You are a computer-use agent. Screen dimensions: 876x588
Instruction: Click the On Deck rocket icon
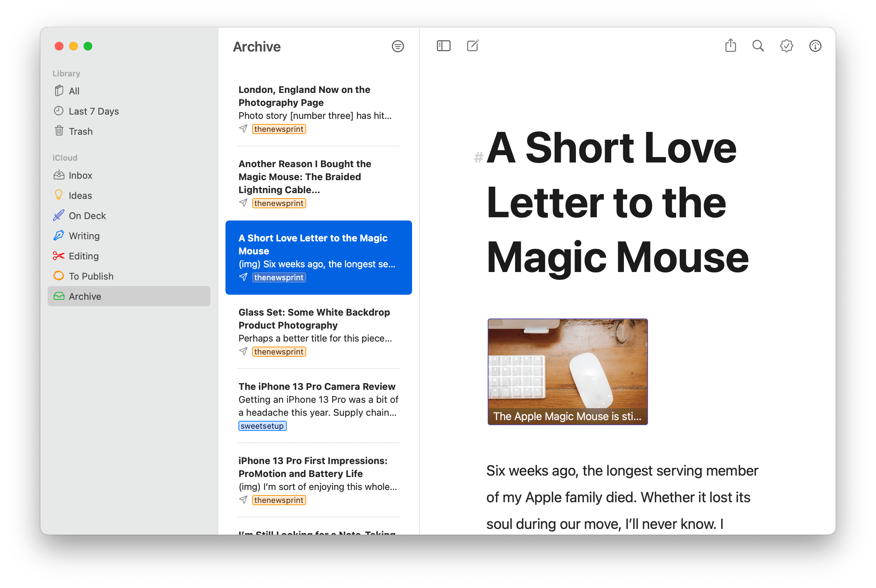click(59, 215)
